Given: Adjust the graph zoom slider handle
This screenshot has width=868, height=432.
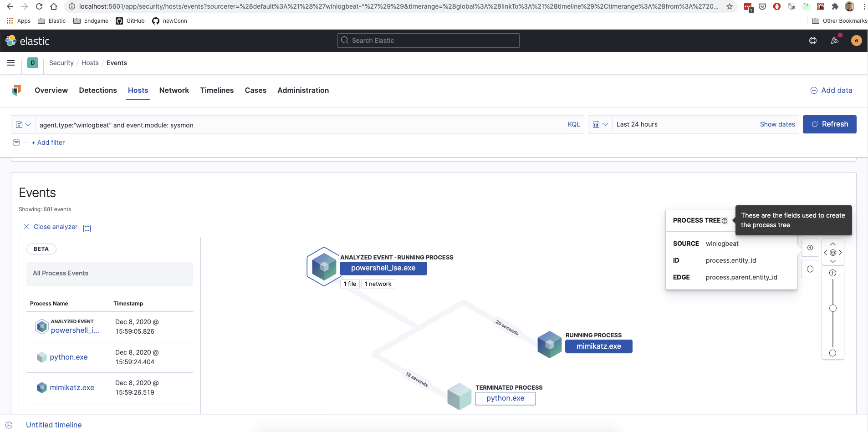Looking at the screenshot, I should point(833,308).
